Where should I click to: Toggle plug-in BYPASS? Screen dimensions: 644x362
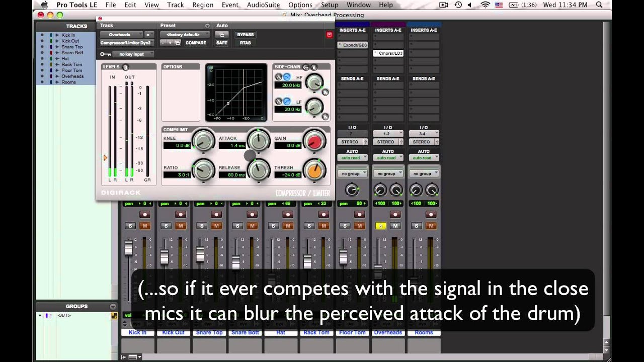[x=246, y=35]
